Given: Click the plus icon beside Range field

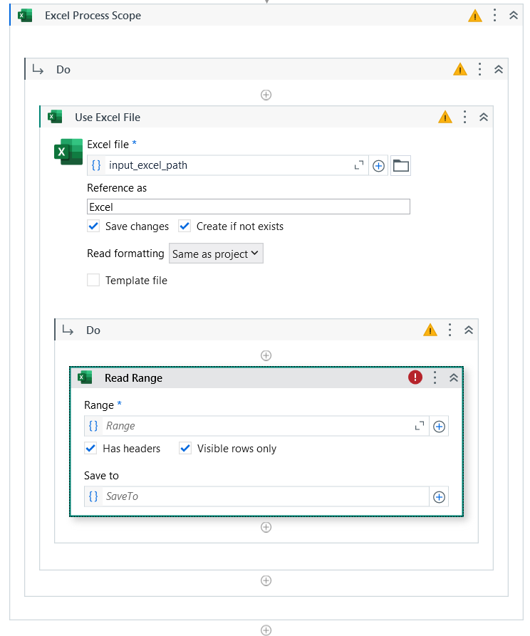Looking at the screenshot, I should 439,426.
